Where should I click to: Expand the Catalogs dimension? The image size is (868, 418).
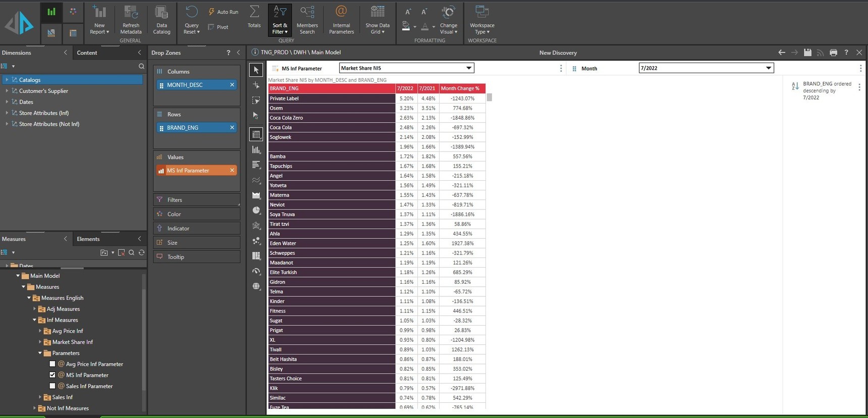click(x=7, y=80)
